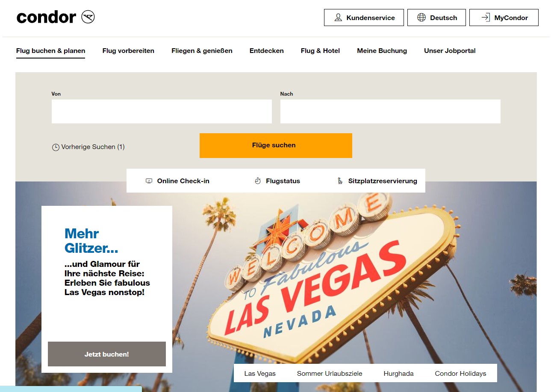
Task: Open Sitzplatzreservierung link
Action: coord(377,181)
